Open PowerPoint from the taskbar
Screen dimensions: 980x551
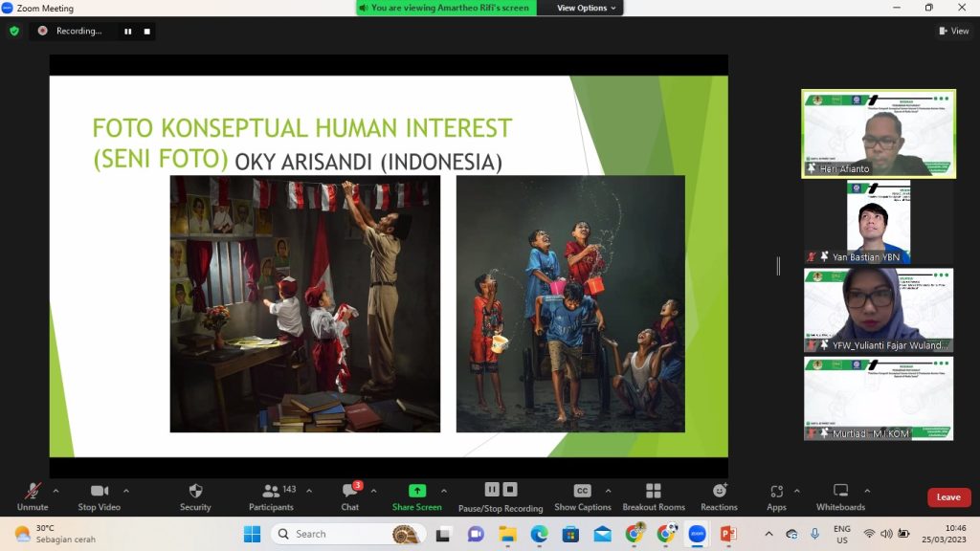[x=728, y=534]
